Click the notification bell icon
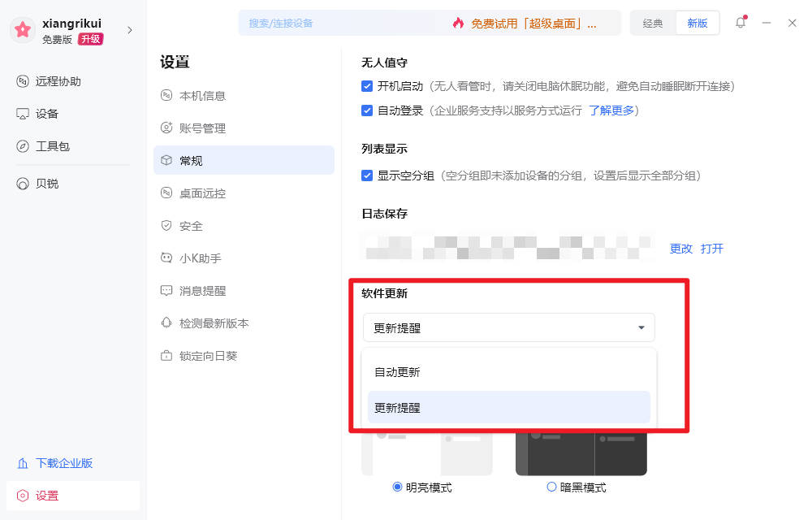Screen dimensions: 812x520 [740, 23]
